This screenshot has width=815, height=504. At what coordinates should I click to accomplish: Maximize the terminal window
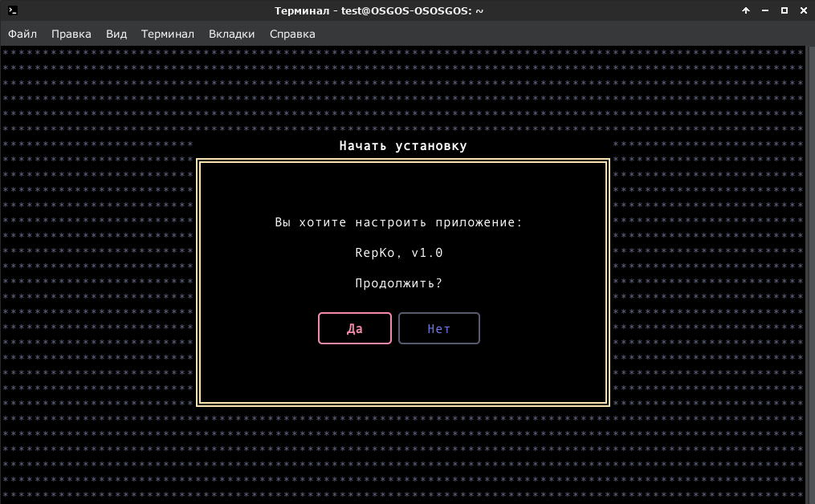coord(784,10)
